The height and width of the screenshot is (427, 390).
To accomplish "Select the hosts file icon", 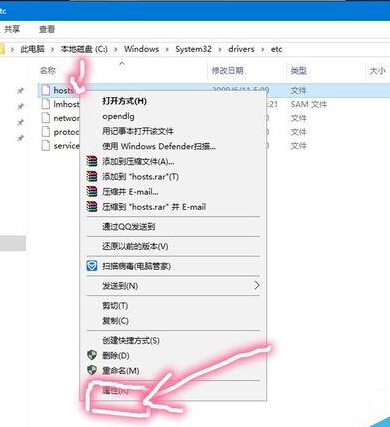I will click(x=46, y=90).
